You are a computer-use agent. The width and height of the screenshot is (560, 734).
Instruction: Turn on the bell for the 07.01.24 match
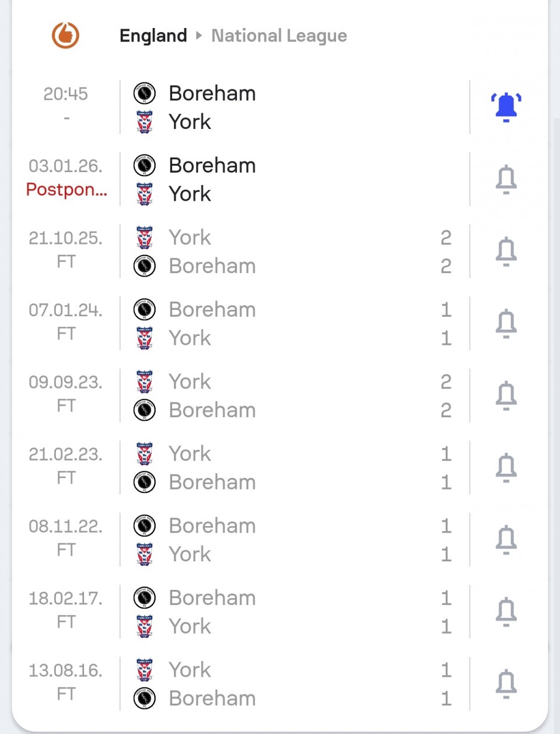pyautogui.click(x=506, y=323)
